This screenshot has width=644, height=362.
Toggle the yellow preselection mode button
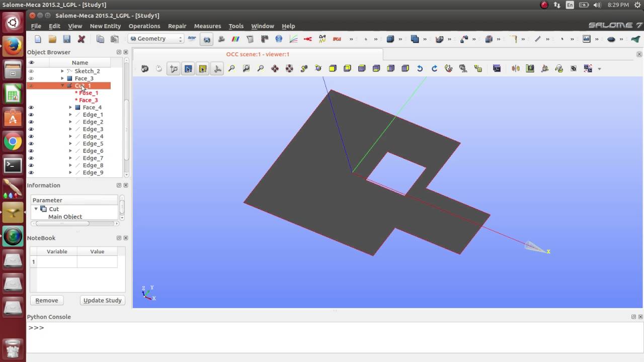tap(203, 68)
